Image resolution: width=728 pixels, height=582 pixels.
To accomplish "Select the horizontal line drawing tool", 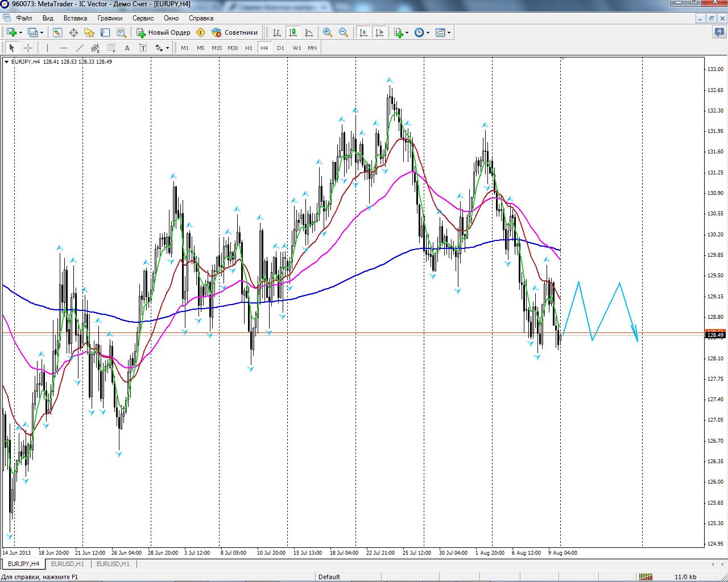I will (x=64, y=48).
